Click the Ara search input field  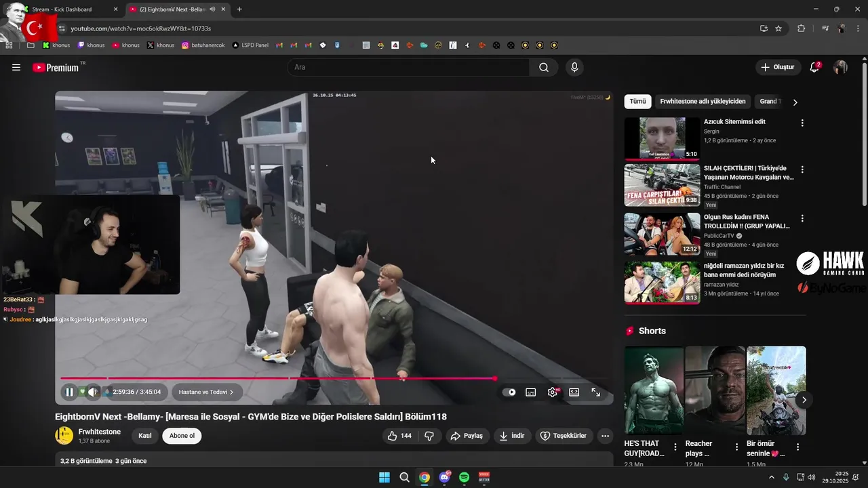pos(408,67)
